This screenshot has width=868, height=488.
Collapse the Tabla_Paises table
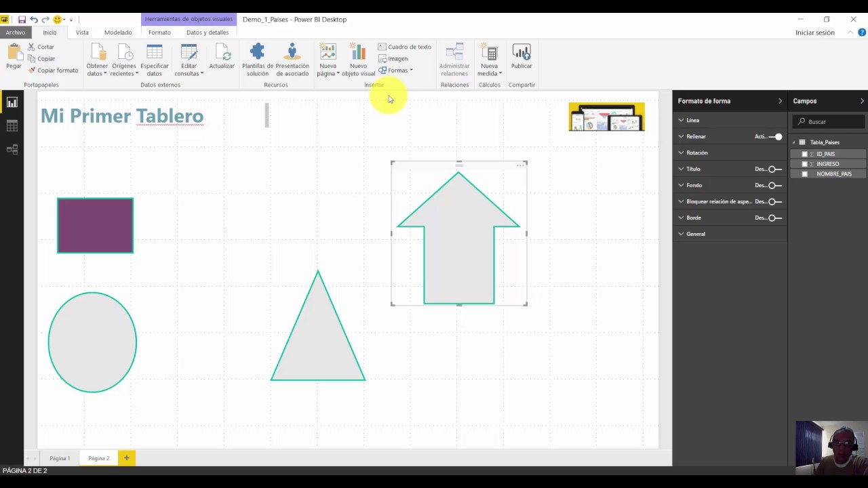(794, 142)
